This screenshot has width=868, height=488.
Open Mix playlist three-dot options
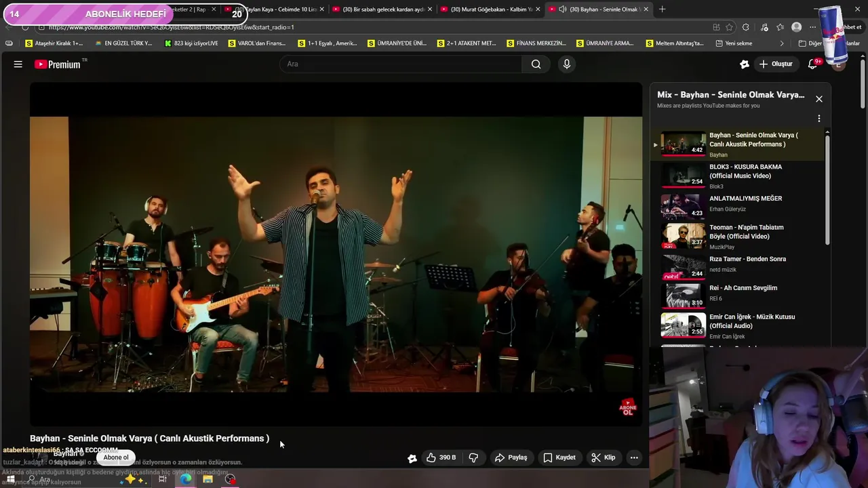tap(819, 119)
